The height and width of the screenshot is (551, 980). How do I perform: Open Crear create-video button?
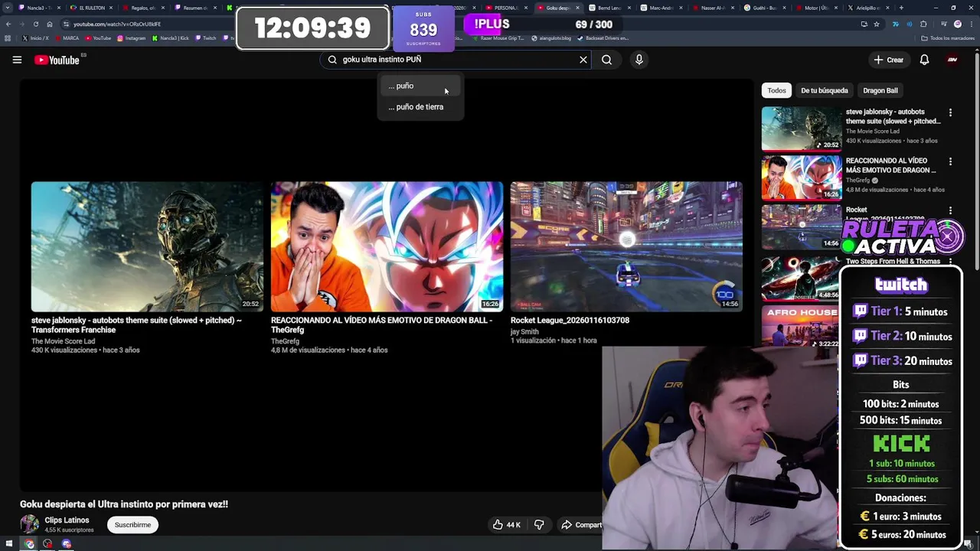click(x=889, y=60)
